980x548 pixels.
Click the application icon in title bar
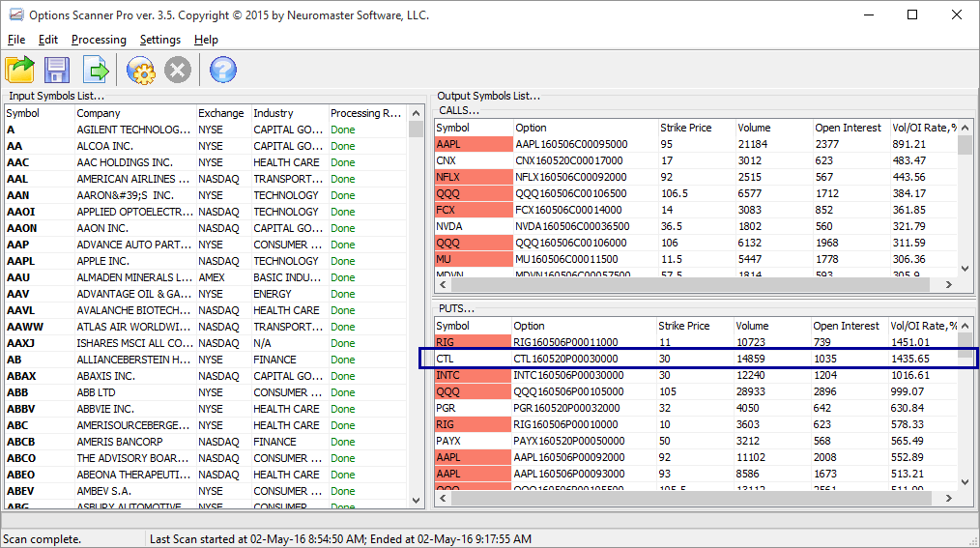pos(16,14)
